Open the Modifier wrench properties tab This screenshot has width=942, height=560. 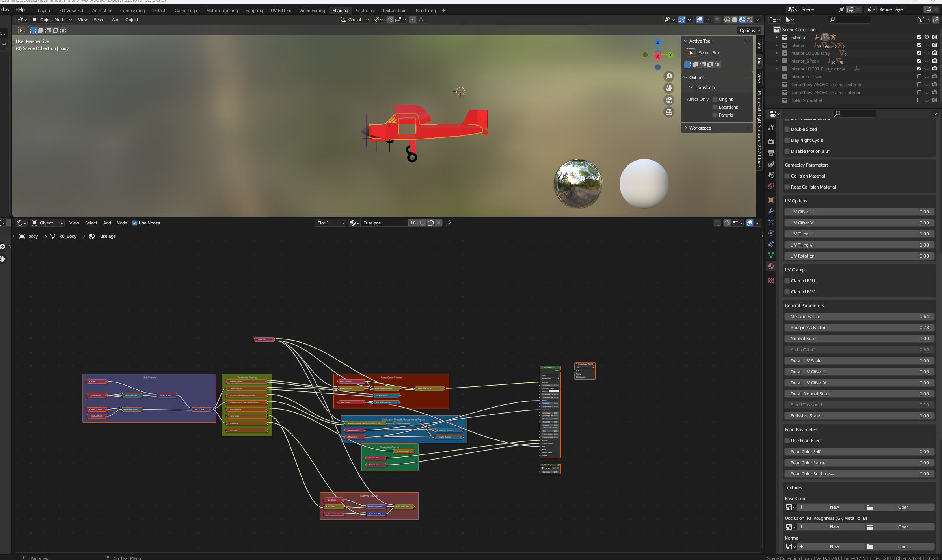point(771,211)
